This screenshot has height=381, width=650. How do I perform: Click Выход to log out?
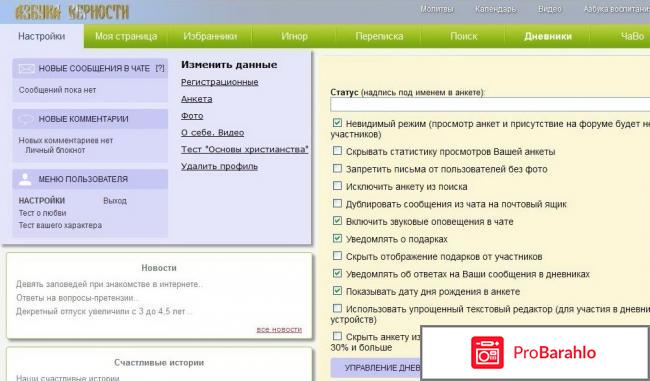(115, 201)
